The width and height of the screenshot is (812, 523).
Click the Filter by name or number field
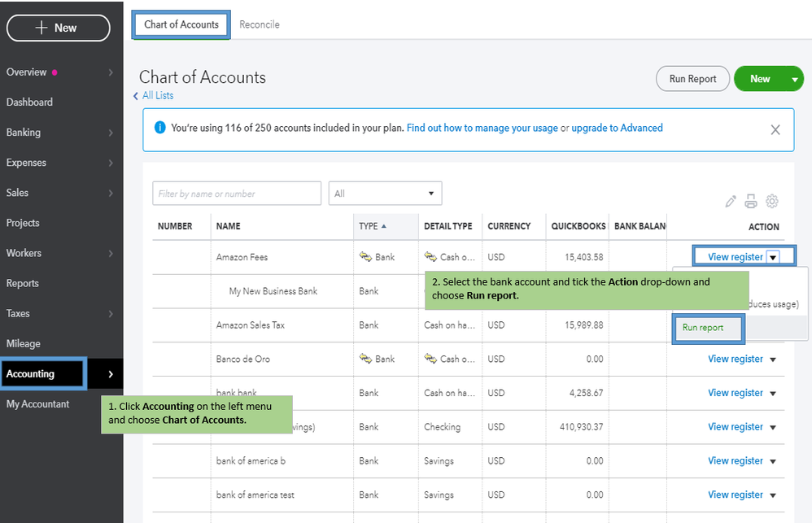tap(237, 194)
